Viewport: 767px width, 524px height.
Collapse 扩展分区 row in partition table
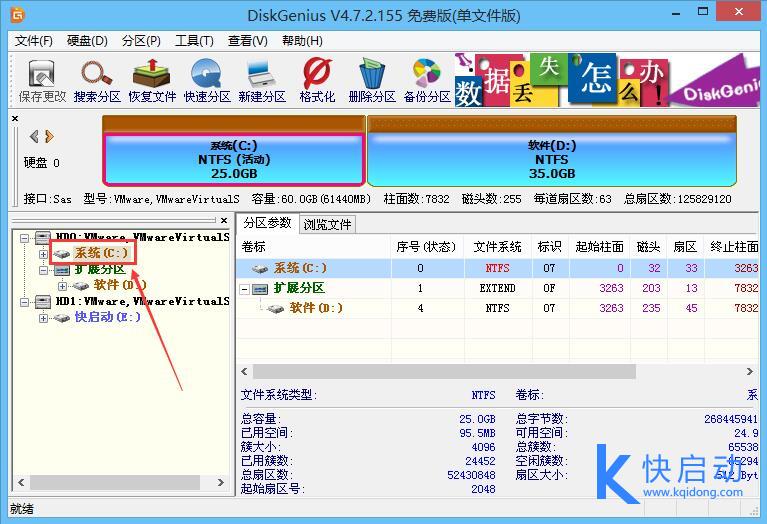pos(244,289)
